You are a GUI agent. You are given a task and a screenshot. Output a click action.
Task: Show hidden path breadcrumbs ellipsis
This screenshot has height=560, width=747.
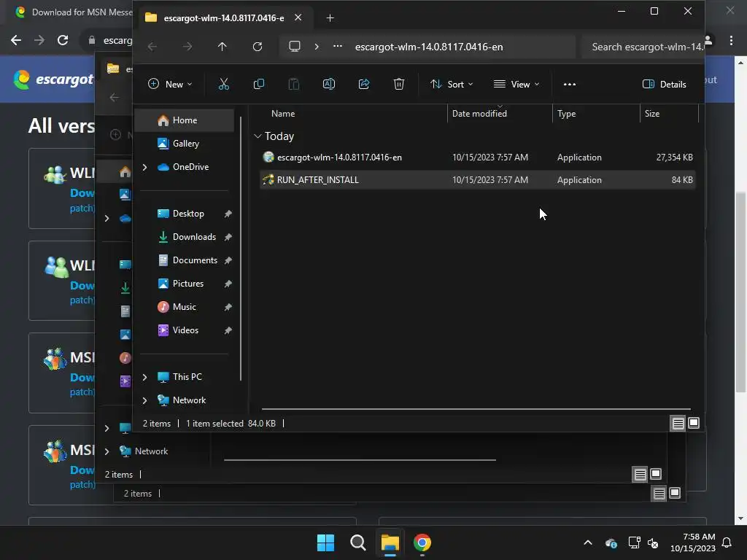point(337,47)
